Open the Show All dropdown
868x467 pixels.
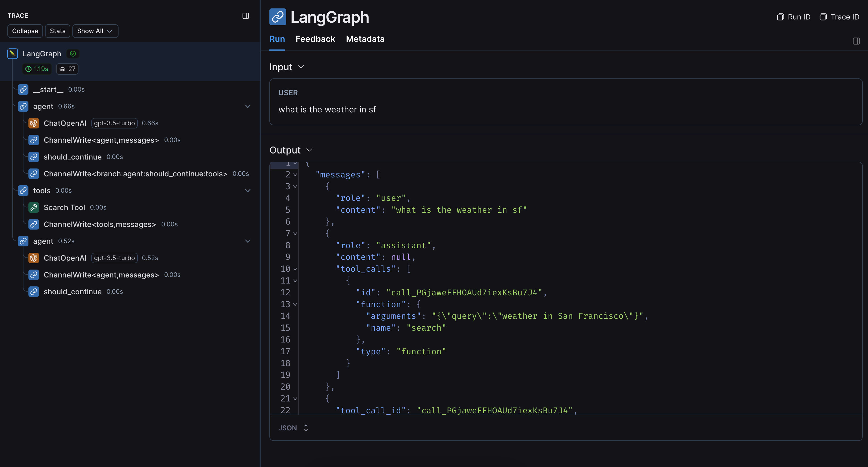click(95, 31)
